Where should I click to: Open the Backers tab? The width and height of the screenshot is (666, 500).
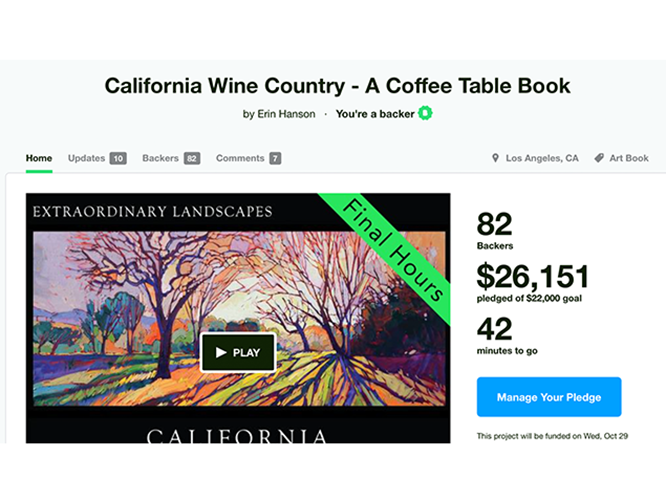point(160,158)
